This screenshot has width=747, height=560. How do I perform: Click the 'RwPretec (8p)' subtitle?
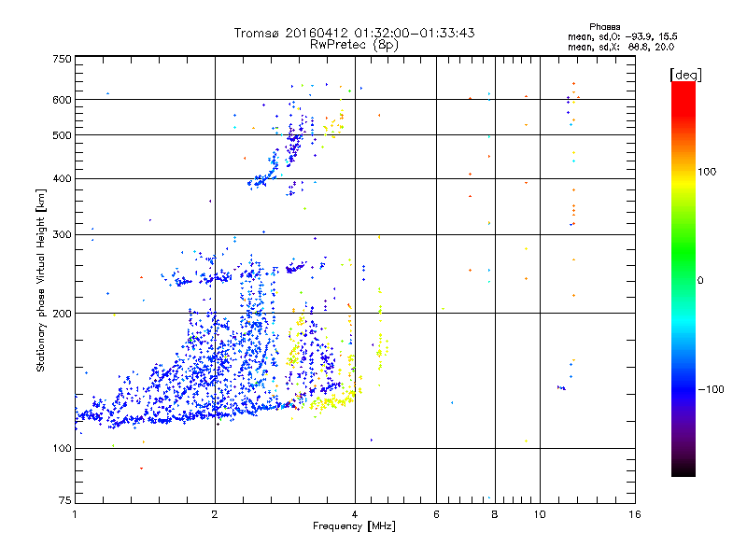pos(354,45)
